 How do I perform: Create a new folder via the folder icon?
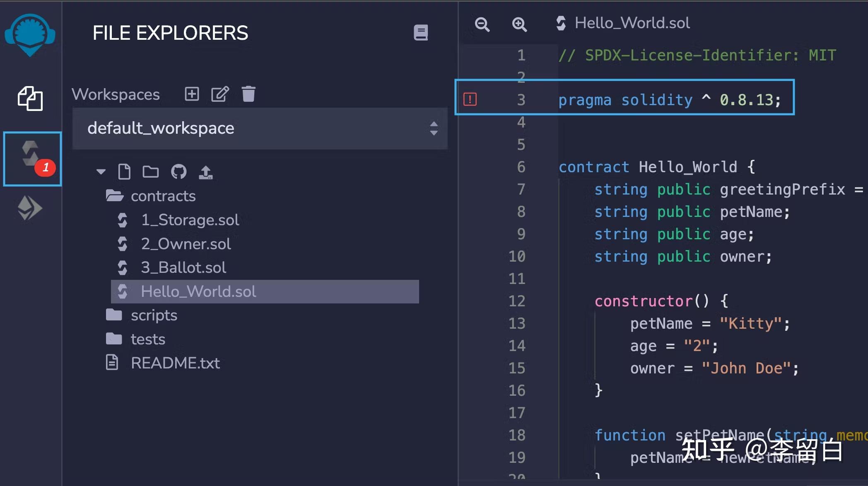(x=150, y=171)
